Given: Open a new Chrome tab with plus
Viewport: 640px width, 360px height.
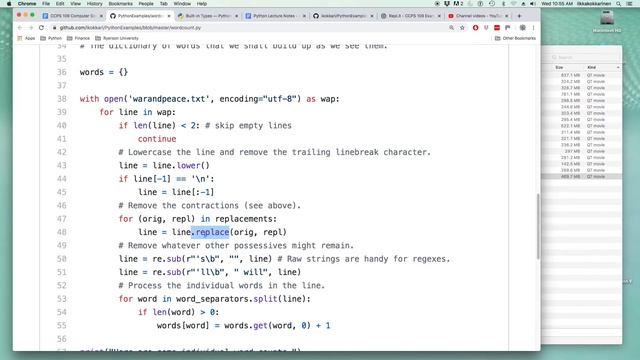Looking at the screenshot, I should coord(519,16).
